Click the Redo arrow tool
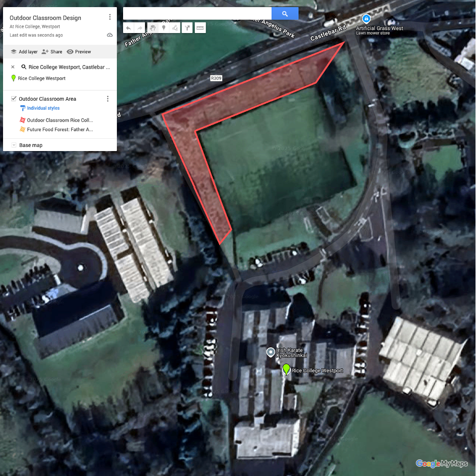 [140, 28]
